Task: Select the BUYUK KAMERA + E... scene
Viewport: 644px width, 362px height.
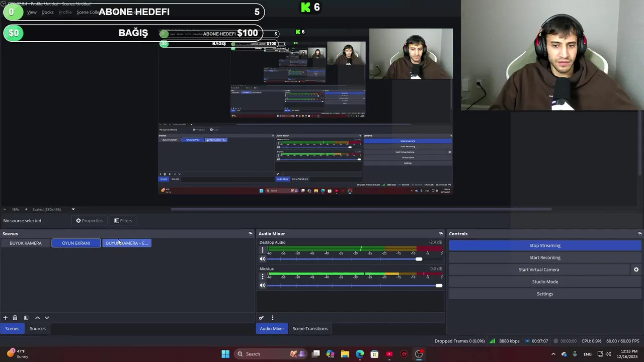Action: (127, 243)
